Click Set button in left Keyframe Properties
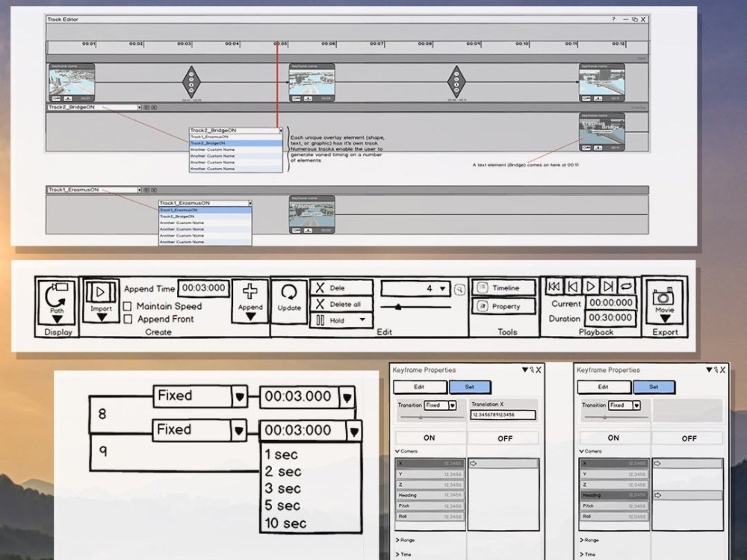Image resolution: width=747 pixels, height=560 pixels. click(470, 387)
